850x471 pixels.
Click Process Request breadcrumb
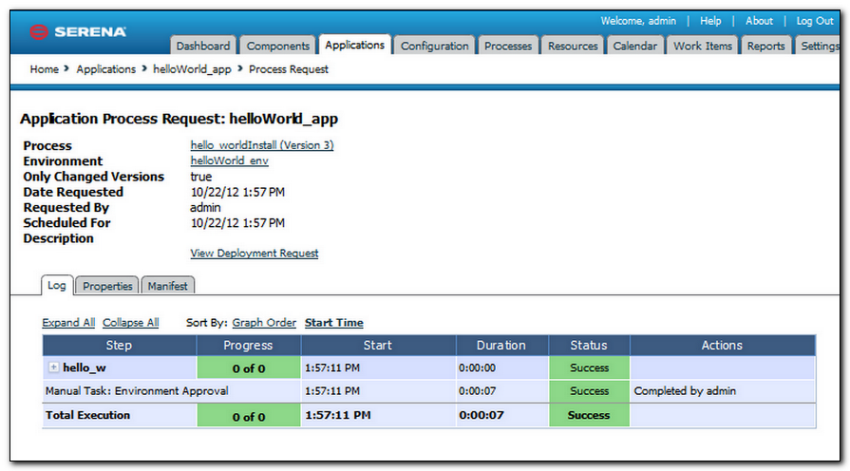pos(288,69)
